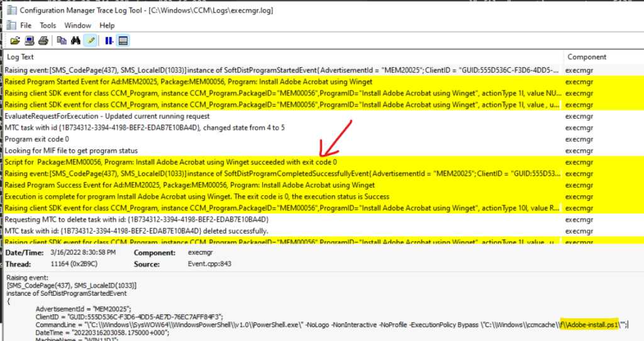Screen dimensions: 644x341
Task: Click the 'ClientID = "GUID:555D536C...' detail line
Action: (x=130, y=317)
